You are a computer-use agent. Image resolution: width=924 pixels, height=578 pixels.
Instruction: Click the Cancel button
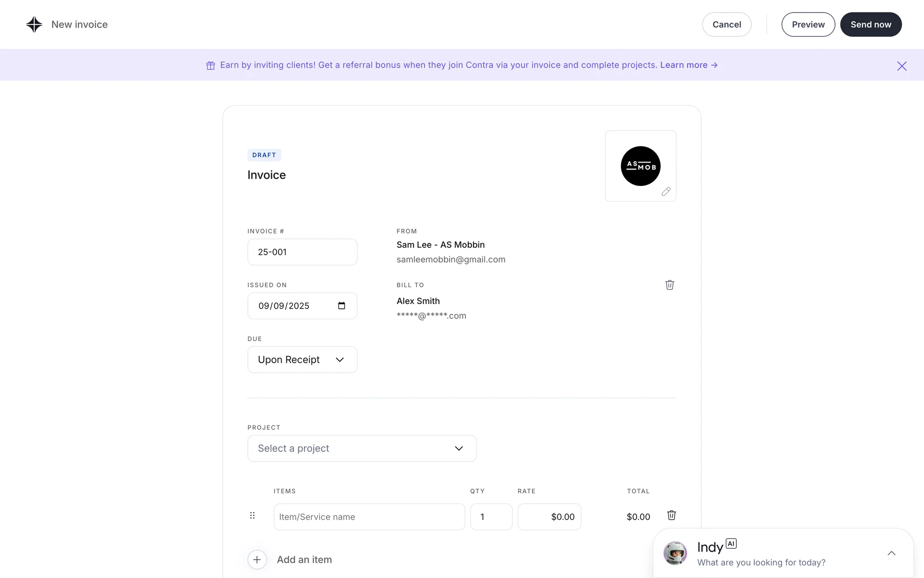click(726, 25)
